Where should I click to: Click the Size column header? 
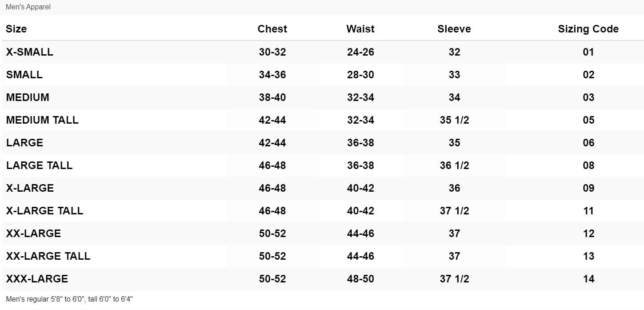[16, 29]
